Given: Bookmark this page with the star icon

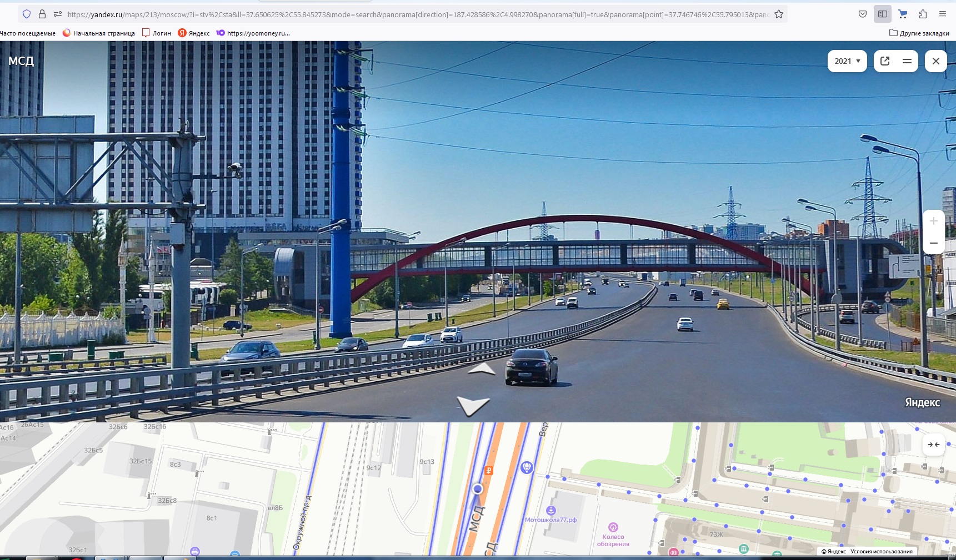Looking at the screenshot, I should click(x=779, y=14).
